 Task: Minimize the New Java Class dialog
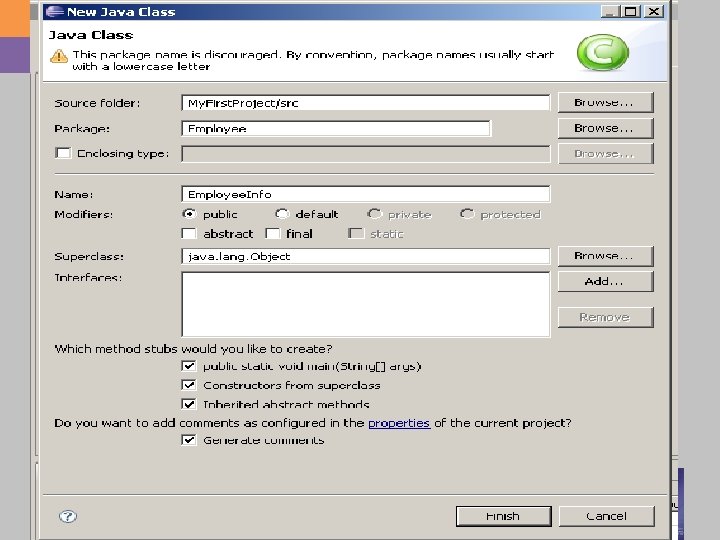609,11
